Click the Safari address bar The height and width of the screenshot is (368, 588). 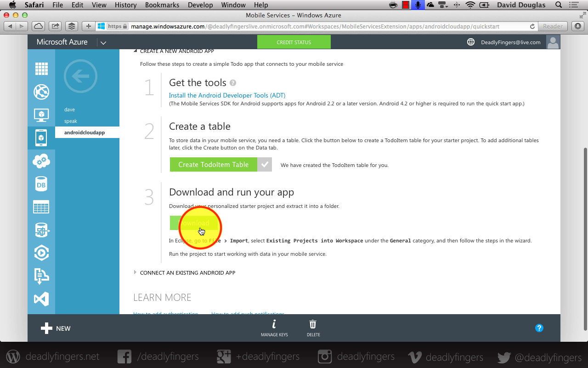click(317, 26)
